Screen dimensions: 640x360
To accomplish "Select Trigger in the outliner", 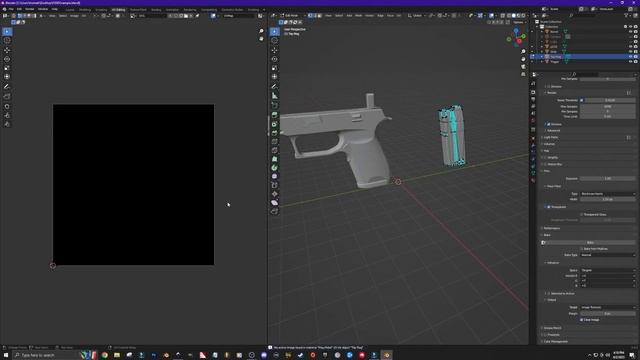I will pyautogui.click(x=555, y=62).
